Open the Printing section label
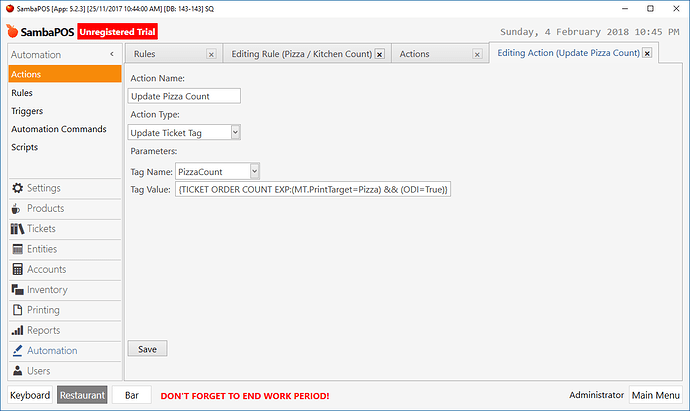 [x=43, y=310]
